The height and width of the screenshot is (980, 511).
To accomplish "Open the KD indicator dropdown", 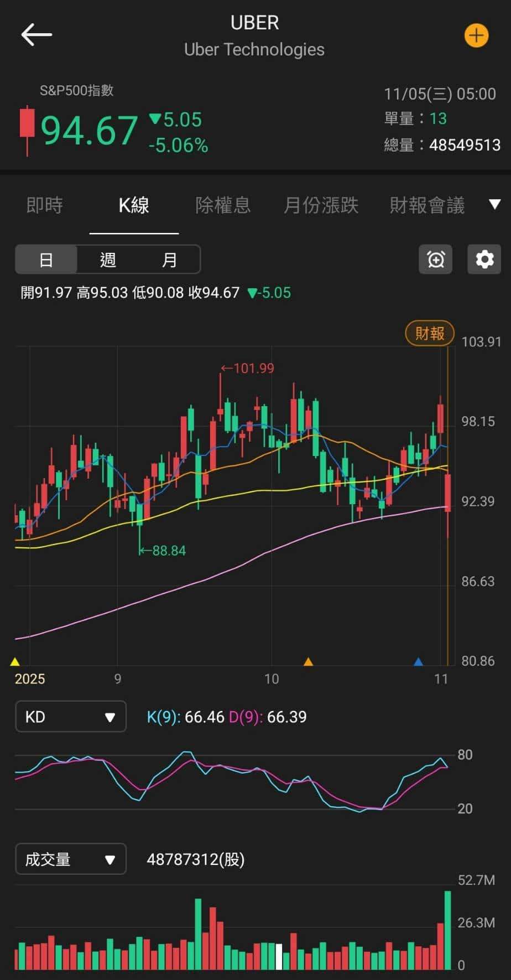I will point(71,717).
